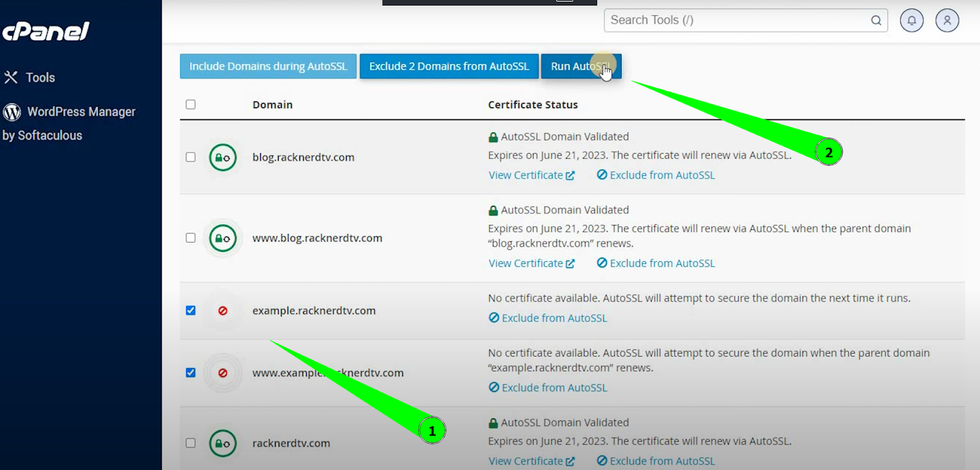This screenshot has height=470, width=980.
Task: Toggle the select-all domains checkbox
Action: (x=190, y=104)
